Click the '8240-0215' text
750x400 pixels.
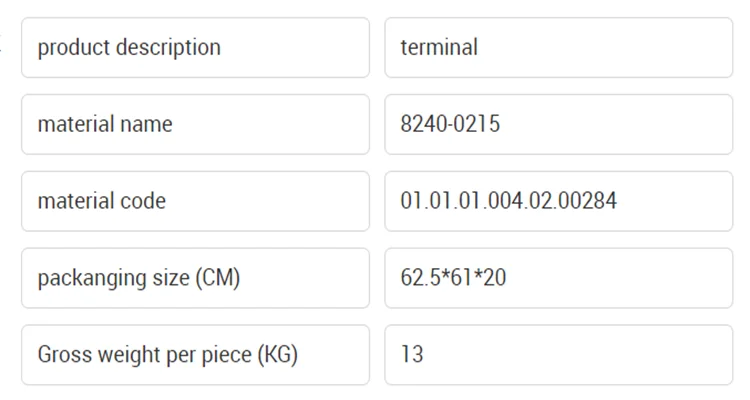tap(450, 124)
